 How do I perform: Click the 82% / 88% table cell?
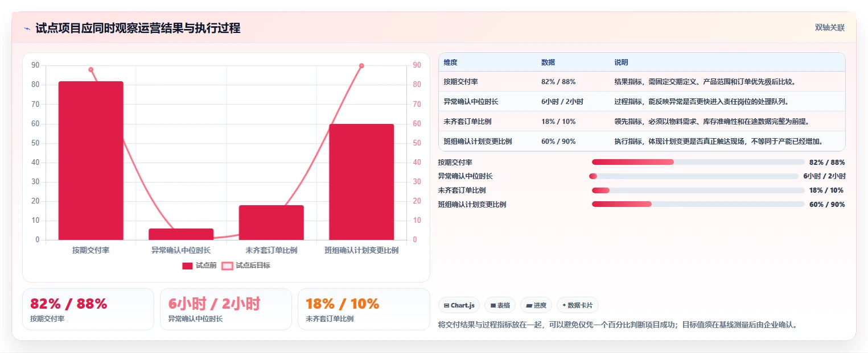[558, 82]
